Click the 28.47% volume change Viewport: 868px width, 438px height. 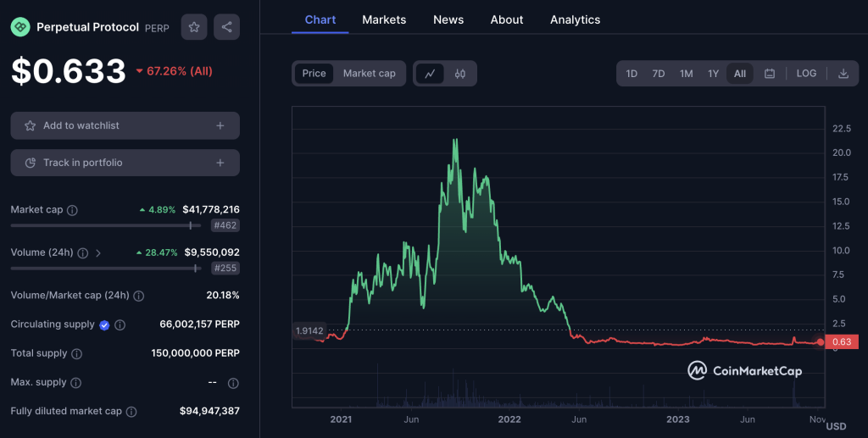[157, 252]
